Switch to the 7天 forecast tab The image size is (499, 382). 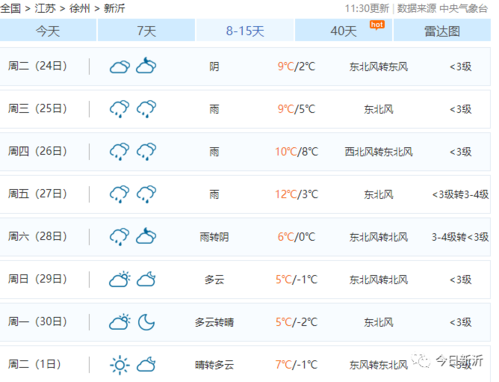146,31
